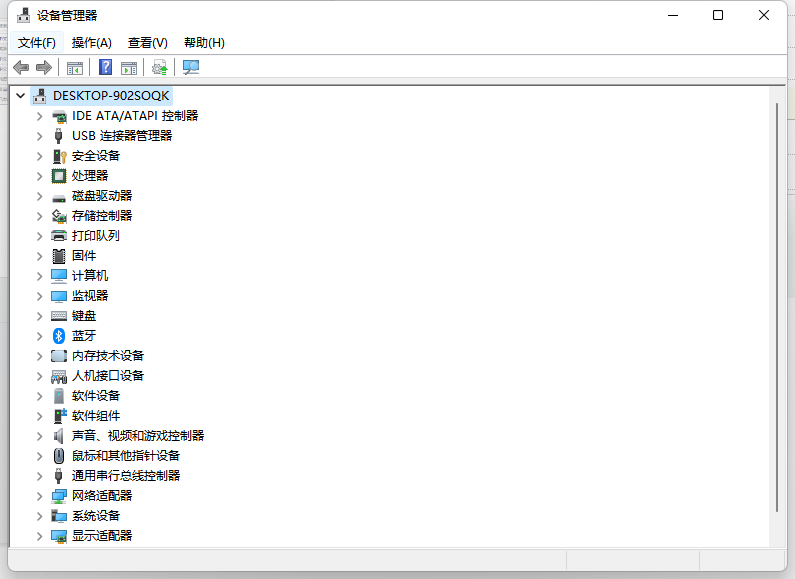Viewport: 795px width, 579px height.
Task: Scan for hardware changes toolbar icon
Action: click(191, 67)
